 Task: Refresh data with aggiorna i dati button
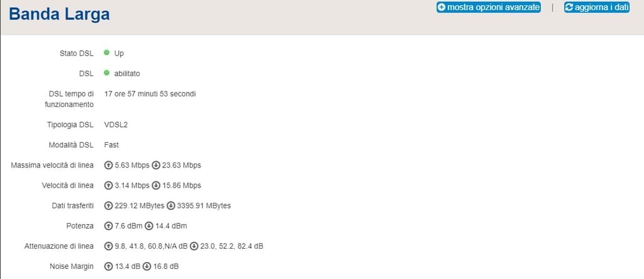597,8
